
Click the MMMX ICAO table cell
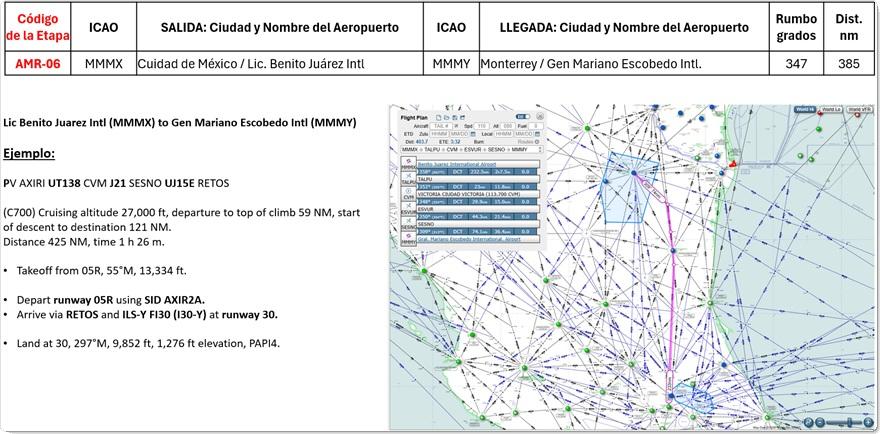coord(104,63)
